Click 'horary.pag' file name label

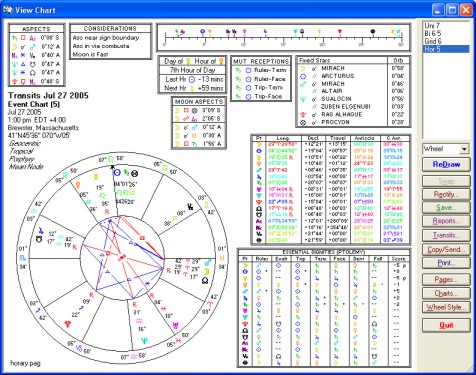(x=25, y=363)
